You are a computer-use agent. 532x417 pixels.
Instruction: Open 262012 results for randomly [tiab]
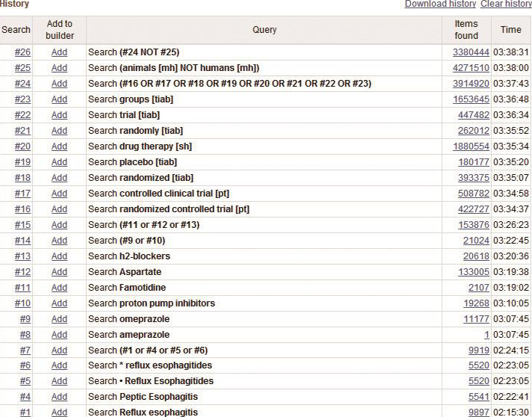point(473,131)
